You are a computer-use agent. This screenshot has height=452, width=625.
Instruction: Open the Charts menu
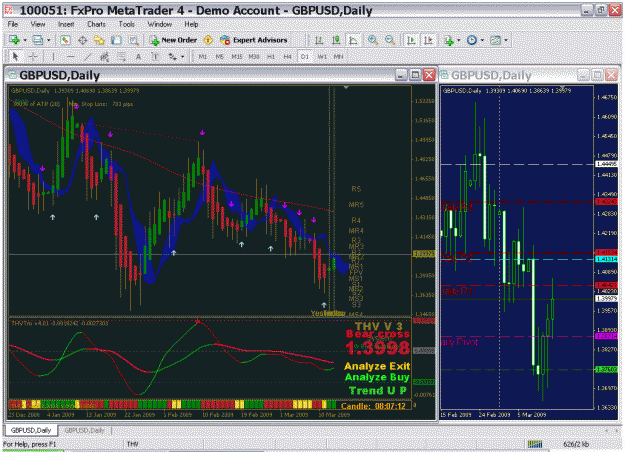(96, 24)
